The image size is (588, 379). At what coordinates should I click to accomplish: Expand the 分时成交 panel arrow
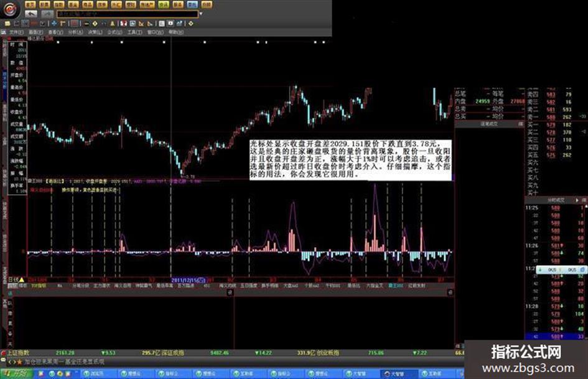[577, 200]
